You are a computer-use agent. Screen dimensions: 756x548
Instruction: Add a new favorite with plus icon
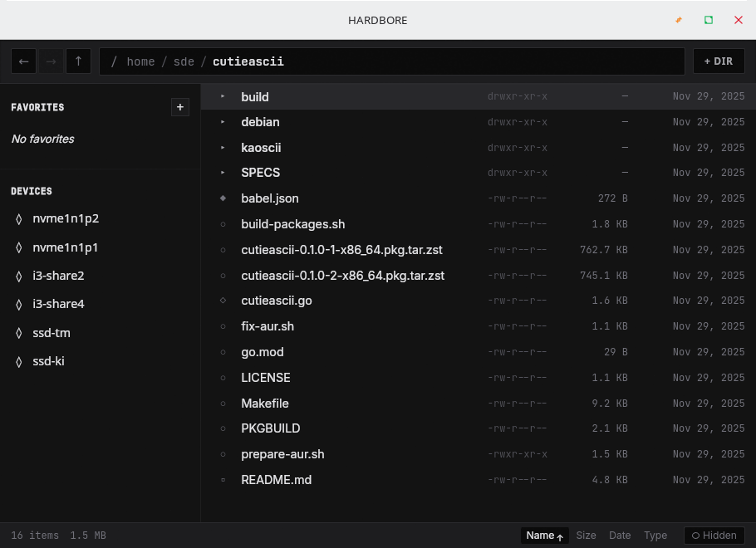pyautogui.click(x=179, y=107)
